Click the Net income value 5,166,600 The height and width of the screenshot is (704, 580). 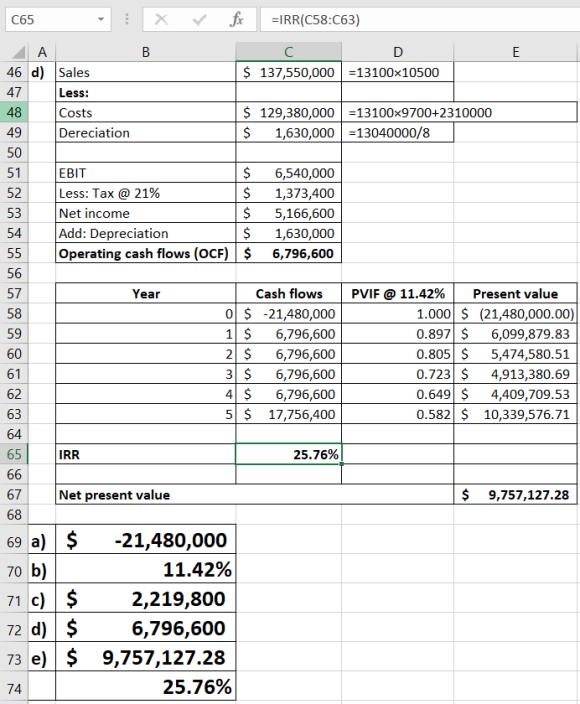289,213
